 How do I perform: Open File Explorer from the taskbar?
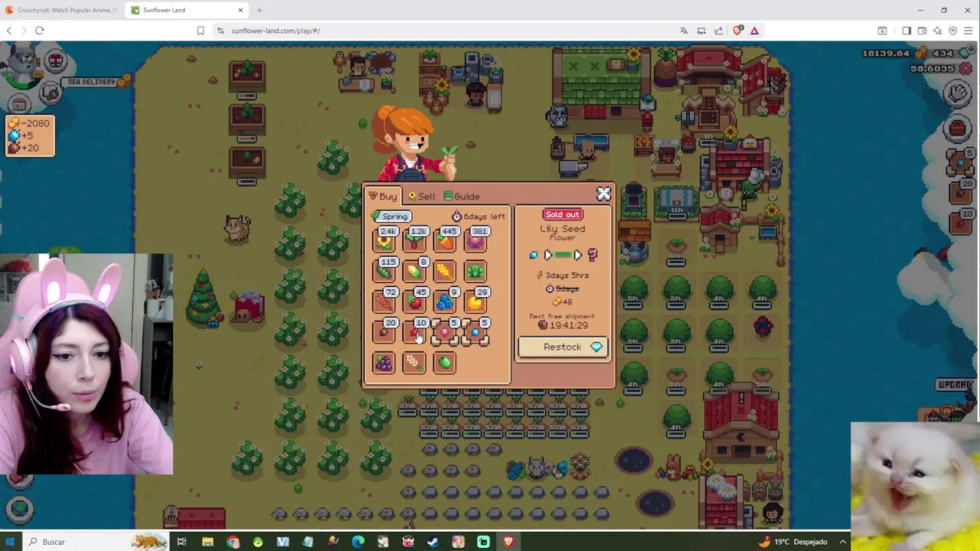(x=207, y=542)
